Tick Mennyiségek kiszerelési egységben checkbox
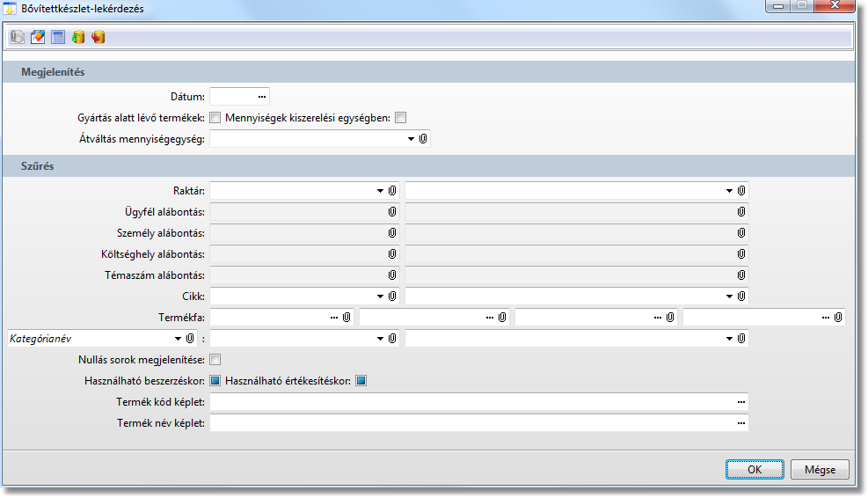Viewport: 868px width, 498px height. tap(401, 117)
